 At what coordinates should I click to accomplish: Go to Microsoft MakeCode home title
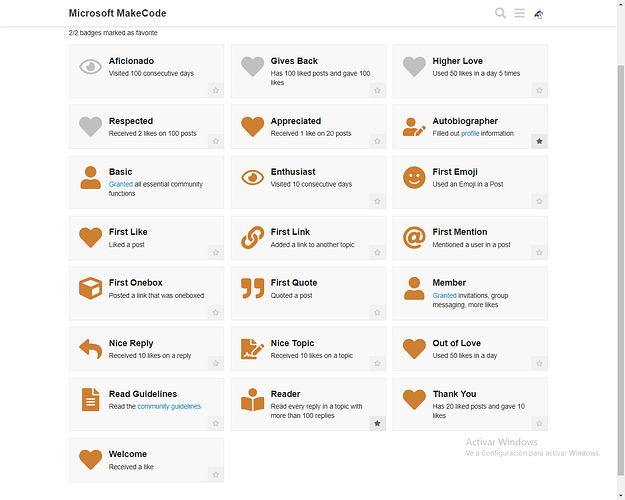tap(118, 13)
